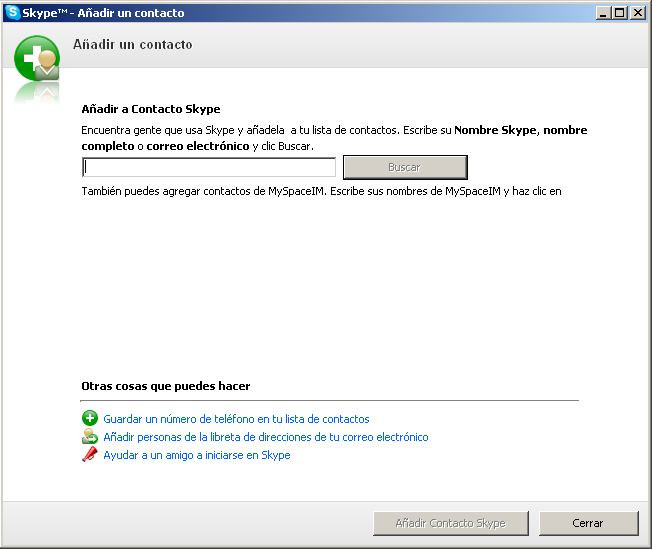Maximize the Añadir un contacto window

[x=620, y=13]
